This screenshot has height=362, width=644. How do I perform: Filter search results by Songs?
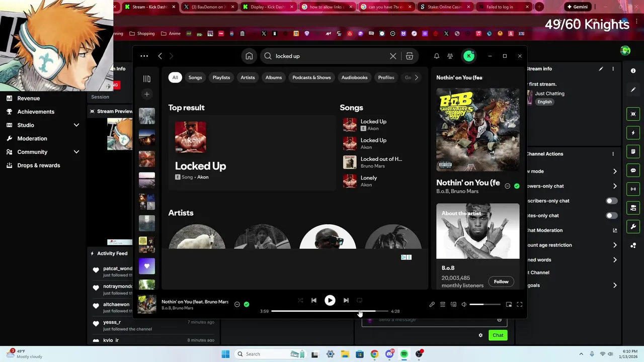click(195, 77)
